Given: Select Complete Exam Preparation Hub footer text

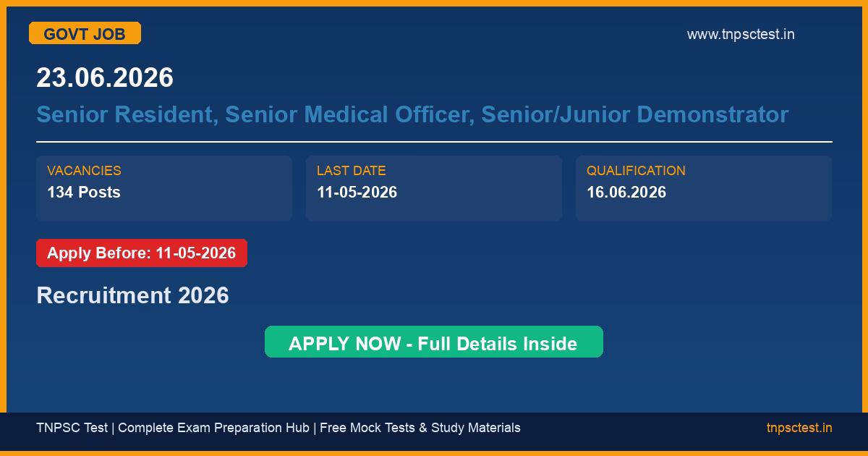Looking at the screenshot, I should tap(213, 428).
